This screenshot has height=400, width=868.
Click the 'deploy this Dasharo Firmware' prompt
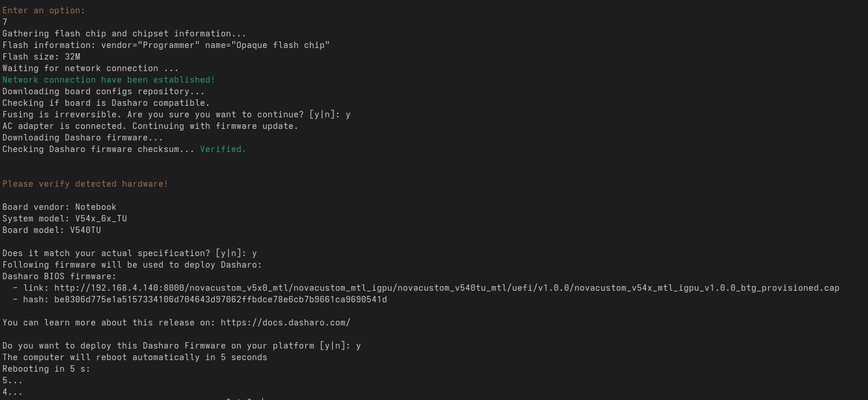click(181, 346)
